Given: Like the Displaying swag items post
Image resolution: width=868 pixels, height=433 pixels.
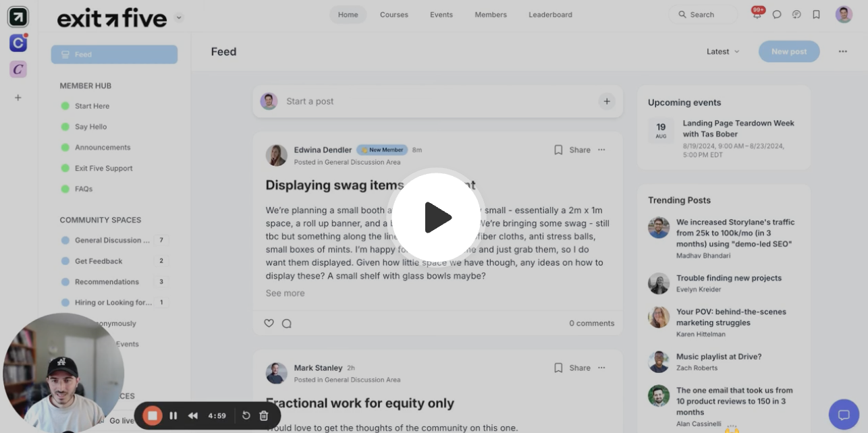Looking at the screenshot, I should (x=269, y=323).
